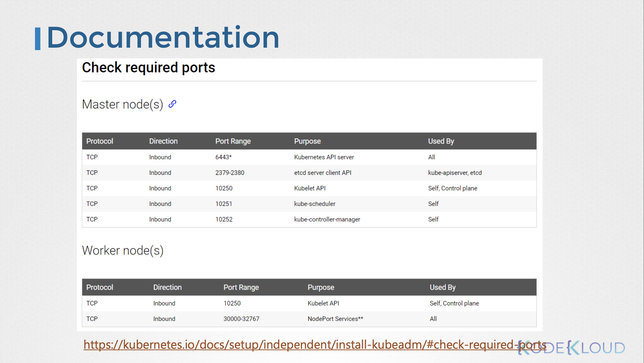
Task: Click Self in the kube-scheduler row
Action: tap(433, 204)
